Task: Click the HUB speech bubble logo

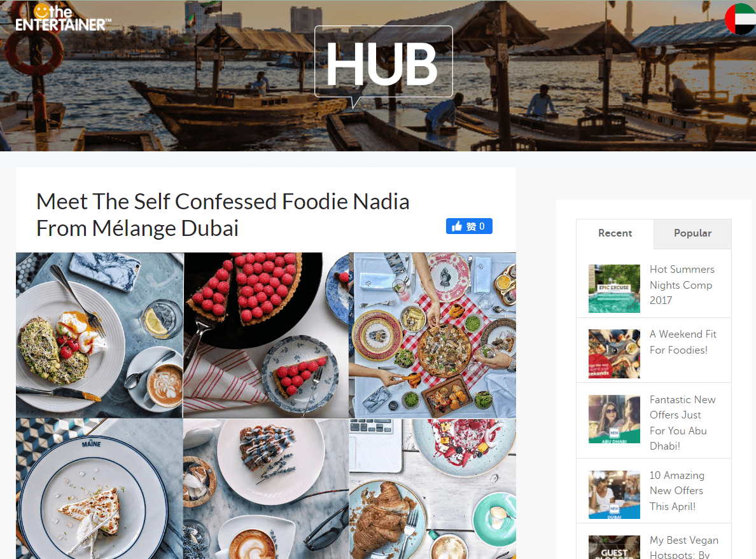Action: click(x=383, y=65)
